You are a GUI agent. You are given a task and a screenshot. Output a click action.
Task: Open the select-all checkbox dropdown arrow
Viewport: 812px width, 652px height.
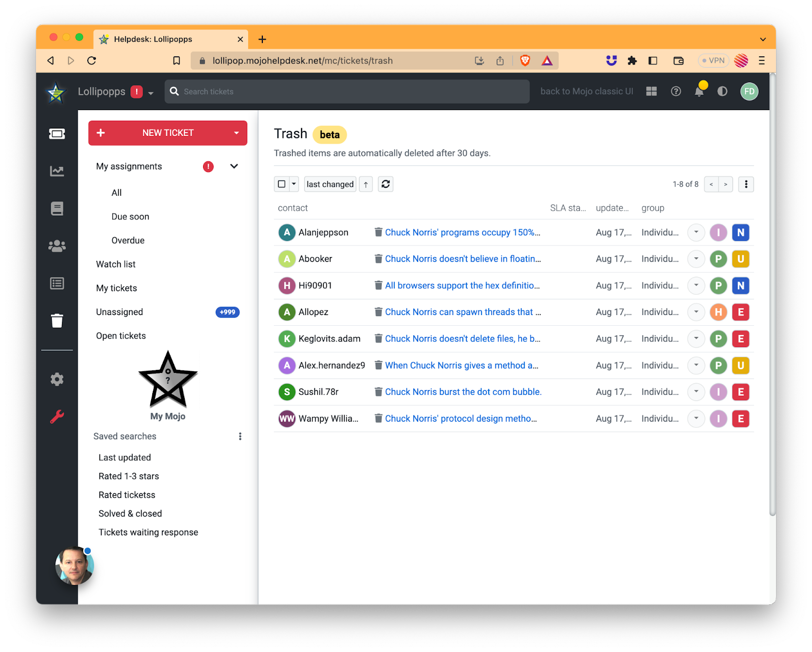(x=294, y=184)
